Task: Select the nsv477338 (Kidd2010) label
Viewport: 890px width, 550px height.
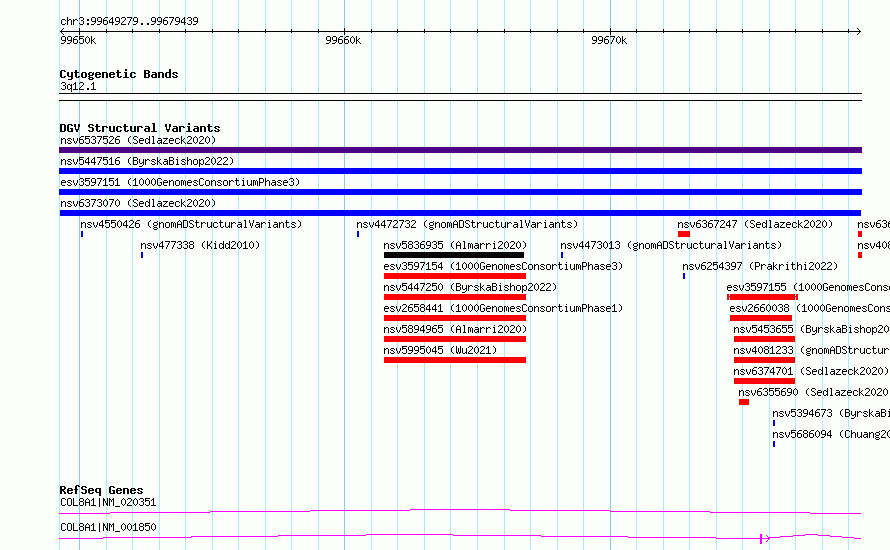Action: pos(200,245)
